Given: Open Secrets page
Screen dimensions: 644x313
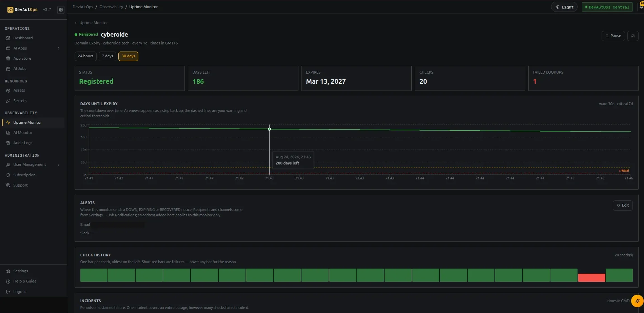Looking at the screenshot, I should click(x=20, y=101).
